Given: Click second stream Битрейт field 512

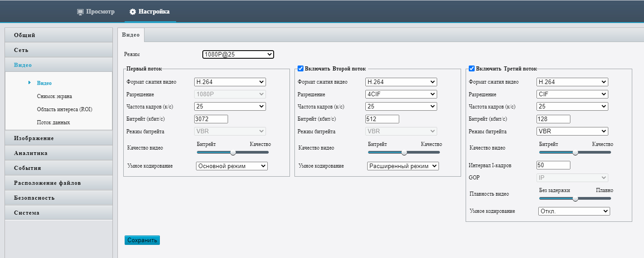Looking at the screenshot, I should [382, 119].
